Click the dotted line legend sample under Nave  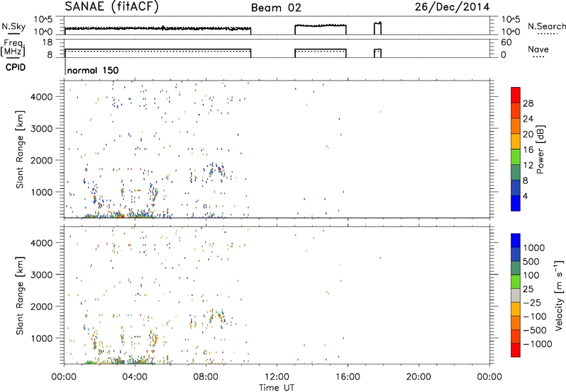(538, 57)
